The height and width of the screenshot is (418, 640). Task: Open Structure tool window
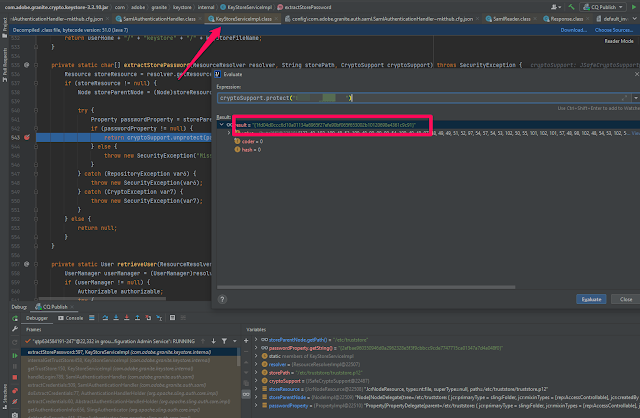(x=5, y=394)
